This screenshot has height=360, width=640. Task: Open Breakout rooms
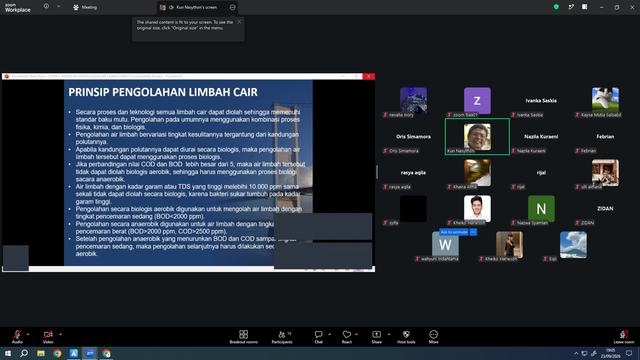pyautogui.click(x=244, y=337)
